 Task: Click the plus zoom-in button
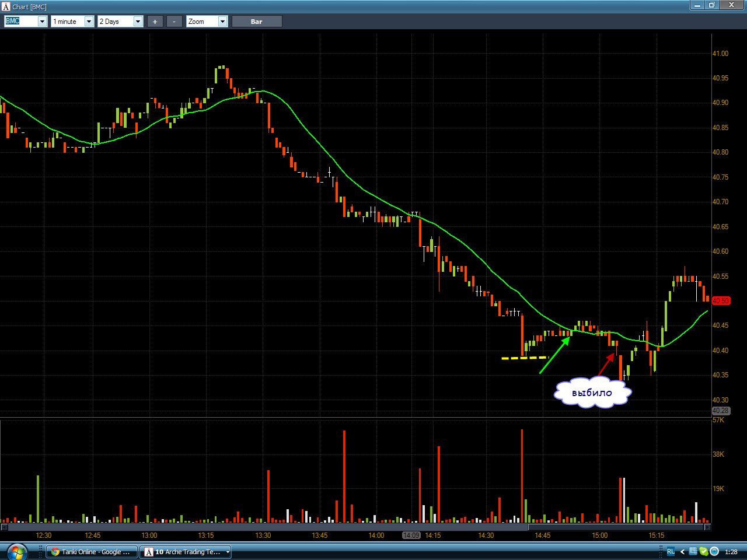tap(155, 22)
